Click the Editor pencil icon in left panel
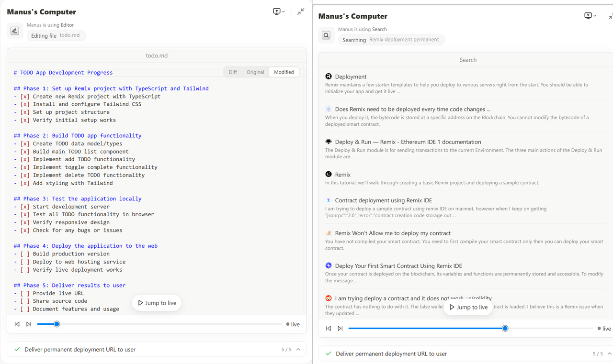Screen dimensions: 613x364 tap(15, 31)
